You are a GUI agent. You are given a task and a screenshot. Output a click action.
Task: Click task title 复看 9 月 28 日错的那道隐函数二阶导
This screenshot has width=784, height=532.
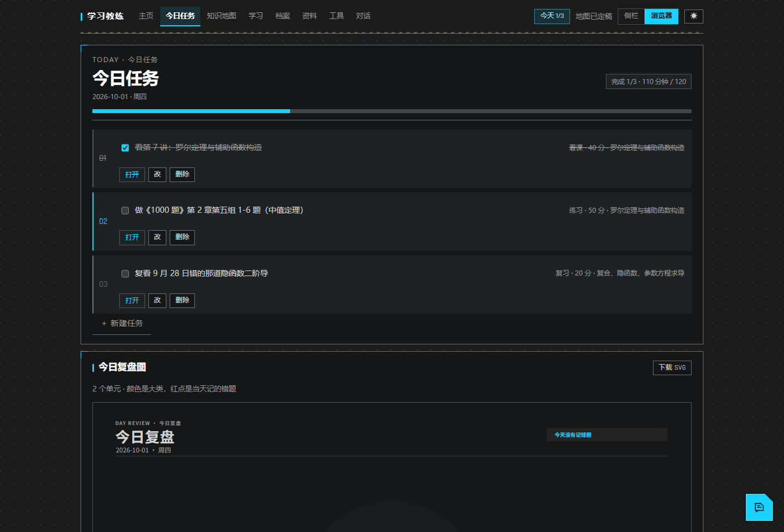pos(202,274)
